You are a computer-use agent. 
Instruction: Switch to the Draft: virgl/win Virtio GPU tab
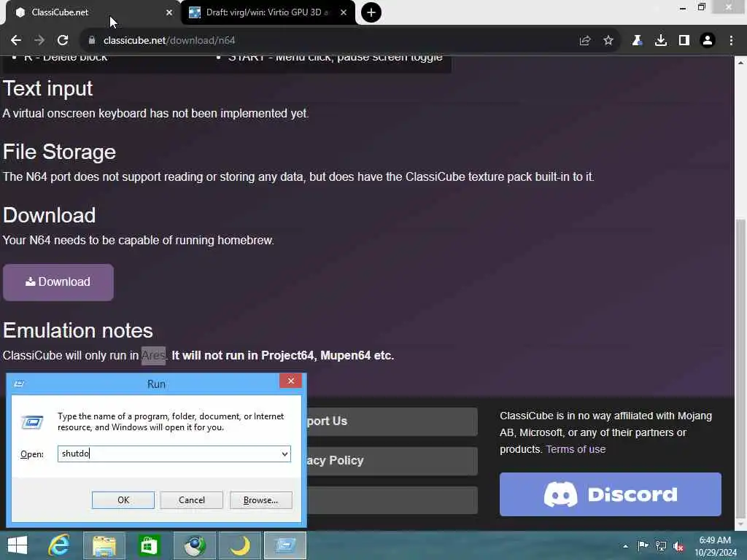tap(267, 12)
